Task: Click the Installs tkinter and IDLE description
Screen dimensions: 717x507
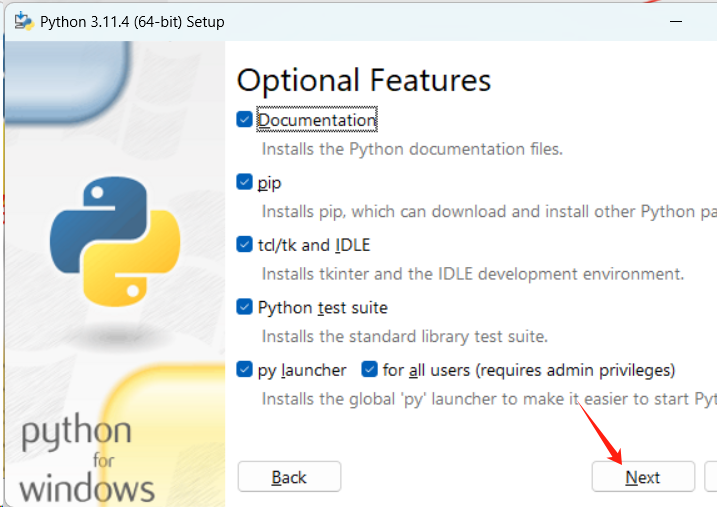Action: tap(472, 274)
